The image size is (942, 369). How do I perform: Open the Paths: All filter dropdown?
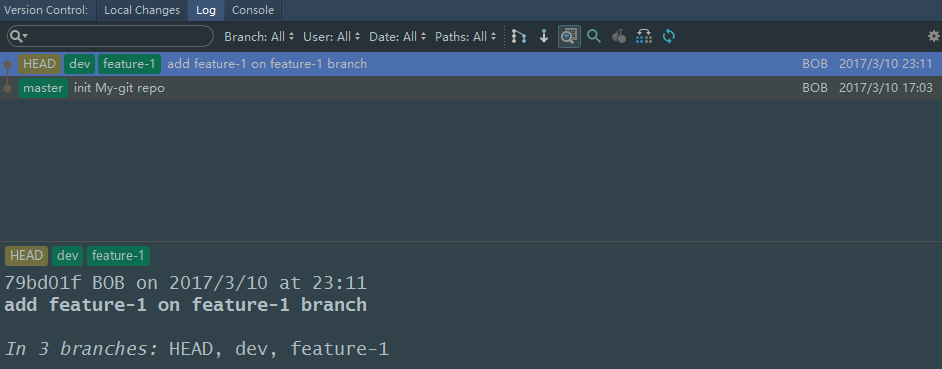[x=466, y=37]
